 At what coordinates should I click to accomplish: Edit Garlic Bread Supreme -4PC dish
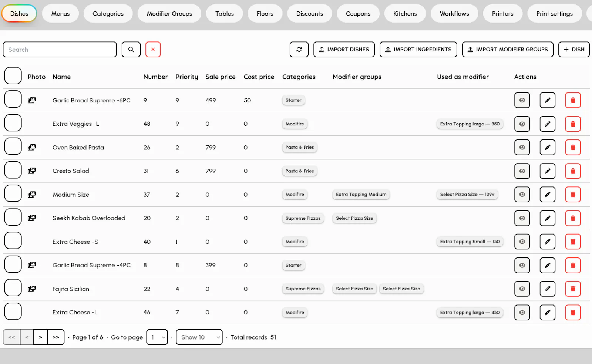(x=548, y=265)
